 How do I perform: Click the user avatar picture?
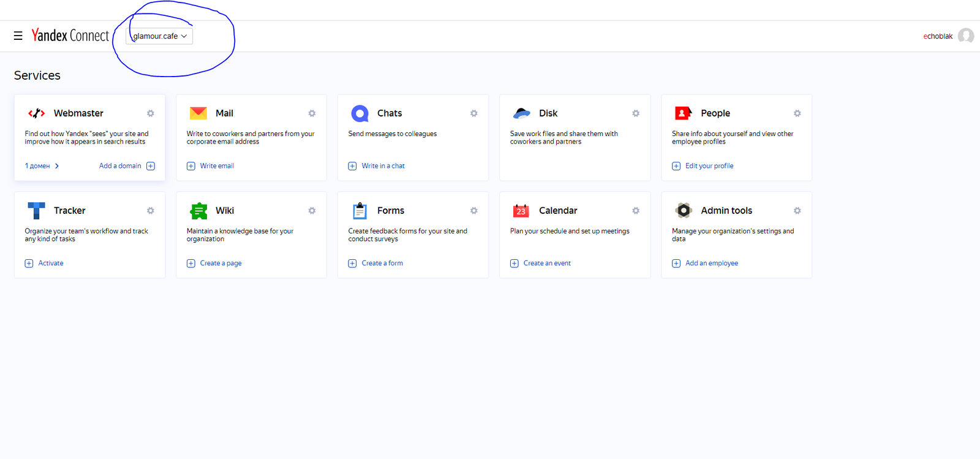[x=966, y=36]
